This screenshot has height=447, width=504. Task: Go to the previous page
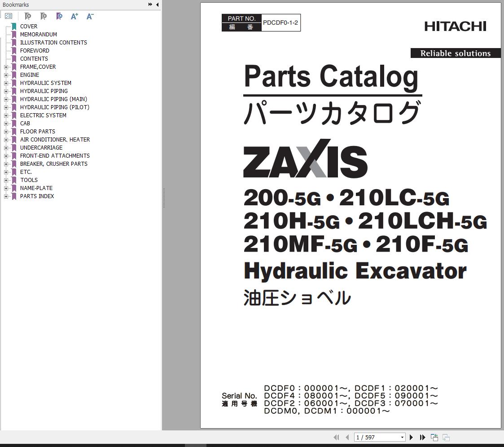tap(347, 437)
